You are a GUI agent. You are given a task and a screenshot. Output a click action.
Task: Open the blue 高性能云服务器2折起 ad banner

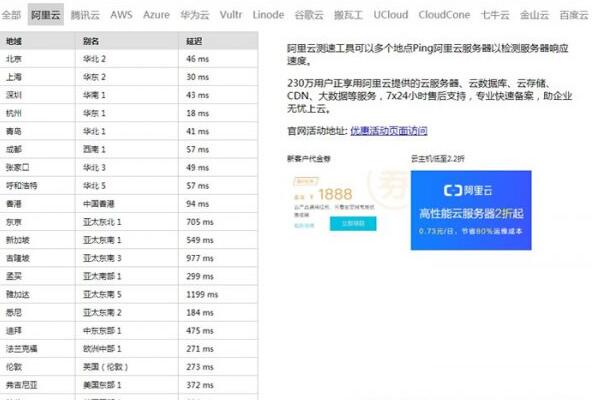click(x=471, y=210)
